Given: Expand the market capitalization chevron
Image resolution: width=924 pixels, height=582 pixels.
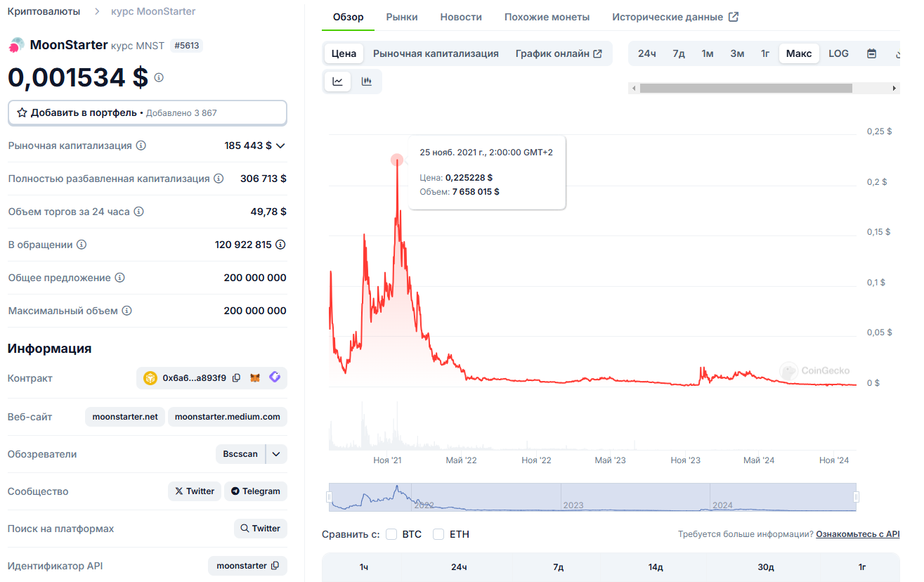Looking at the screenshot, I should [280, 145].
